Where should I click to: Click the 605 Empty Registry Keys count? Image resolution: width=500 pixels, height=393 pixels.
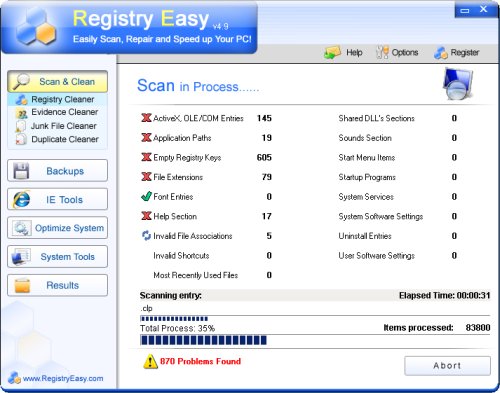[264, 157]
